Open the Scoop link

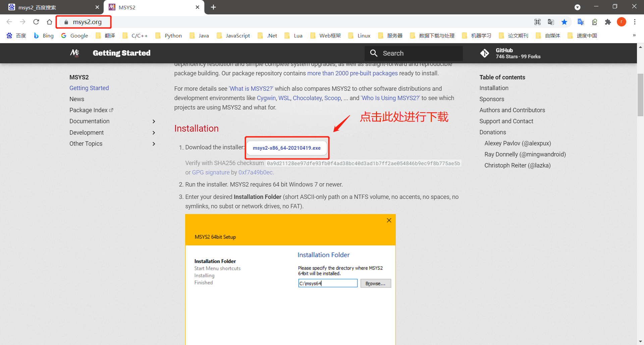click(x=332, y=98)
